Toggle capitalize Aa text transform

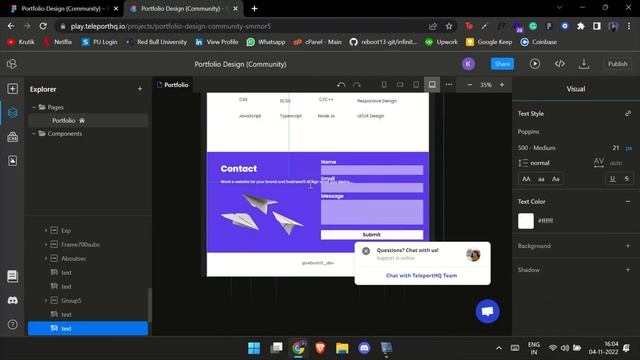556,179
